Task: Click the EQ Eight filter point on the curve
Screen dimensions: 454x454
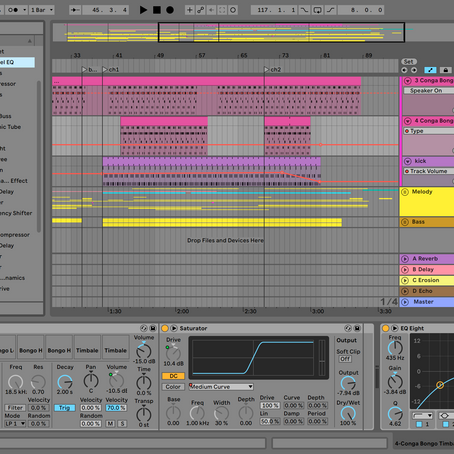Action: click(440, 385)
